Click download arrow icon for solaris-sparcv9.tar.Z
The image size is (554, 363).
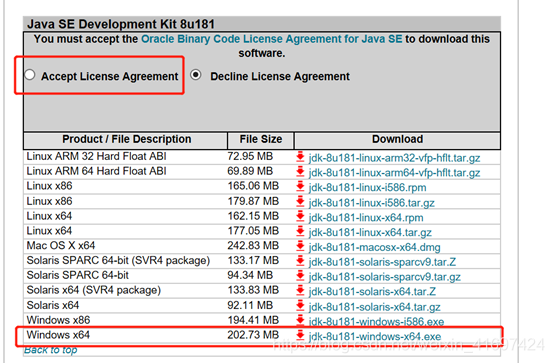pyautogui.click(x=300, y=261)
